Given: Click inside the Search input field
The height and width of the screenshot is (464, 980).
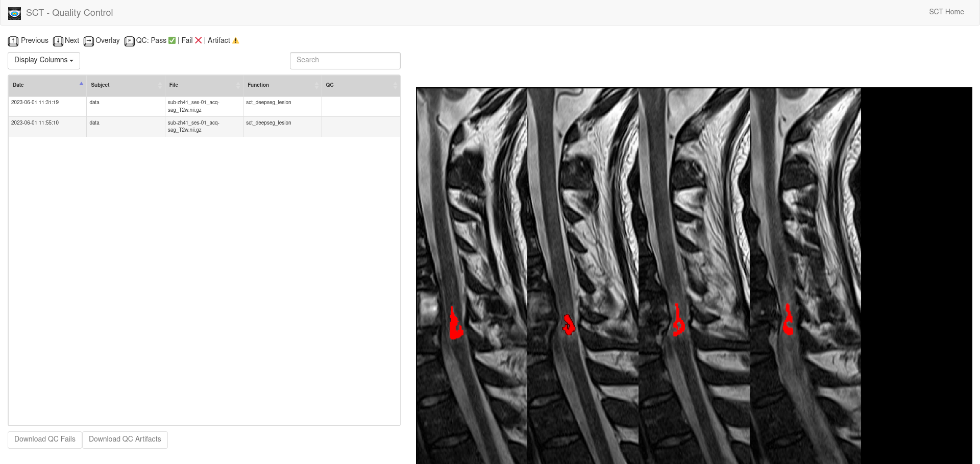Looking at the screenshot, I should point(345,60).
